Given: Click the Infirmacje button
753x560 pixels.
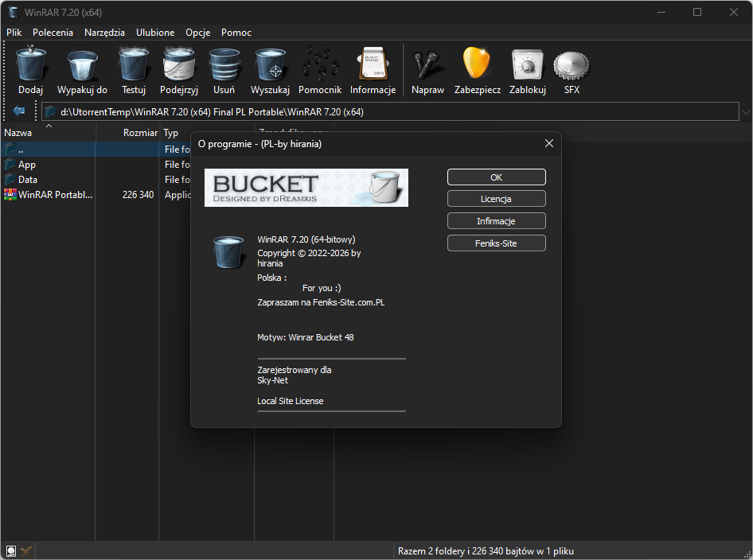Looking at the screenshot, I should point(497,220).
